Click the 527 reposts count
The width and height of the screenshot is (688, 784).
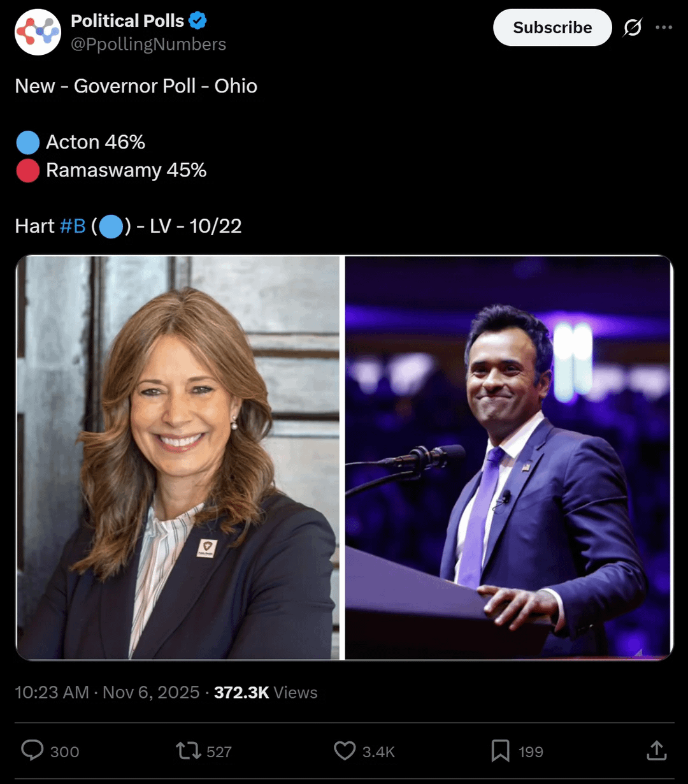[x=219, y=752]
